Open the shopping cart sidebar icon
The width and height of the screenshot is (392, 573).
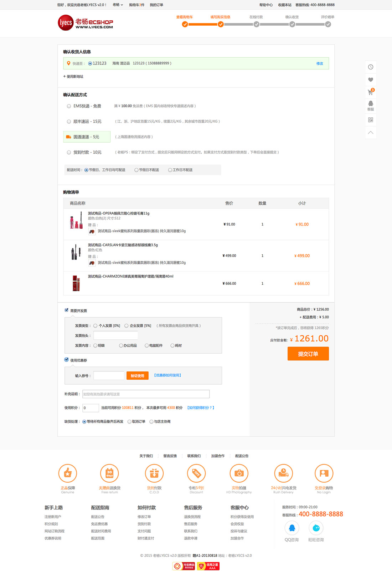tap(371, 92)
